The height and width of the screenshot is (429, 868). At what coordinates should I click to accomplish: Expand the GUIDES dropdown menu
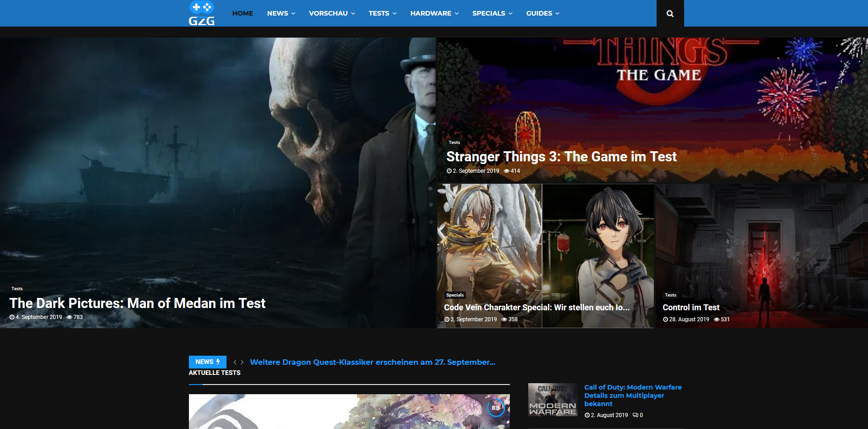pos(543,13)
